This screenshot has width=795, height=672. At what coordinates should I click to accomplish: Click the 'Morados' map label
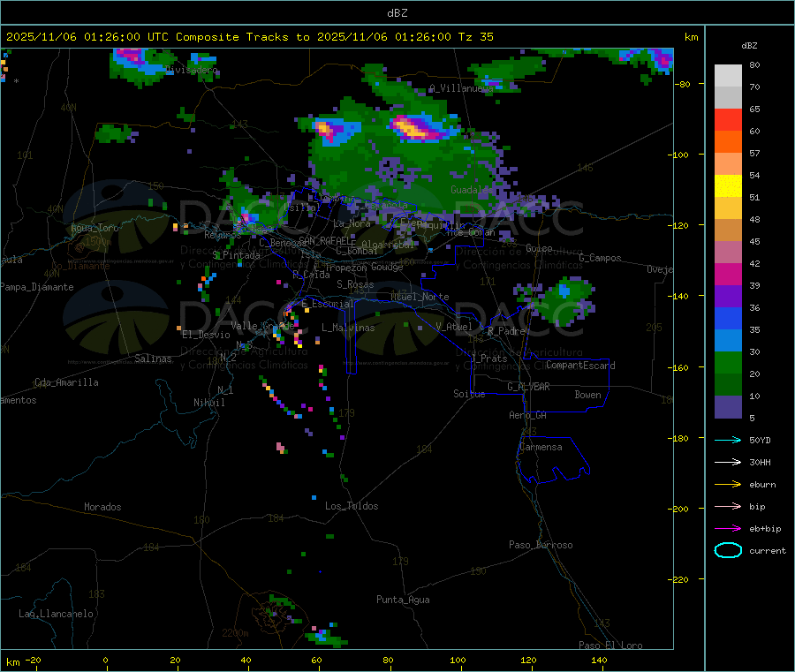pyautogui.click(x=102, y=507)
